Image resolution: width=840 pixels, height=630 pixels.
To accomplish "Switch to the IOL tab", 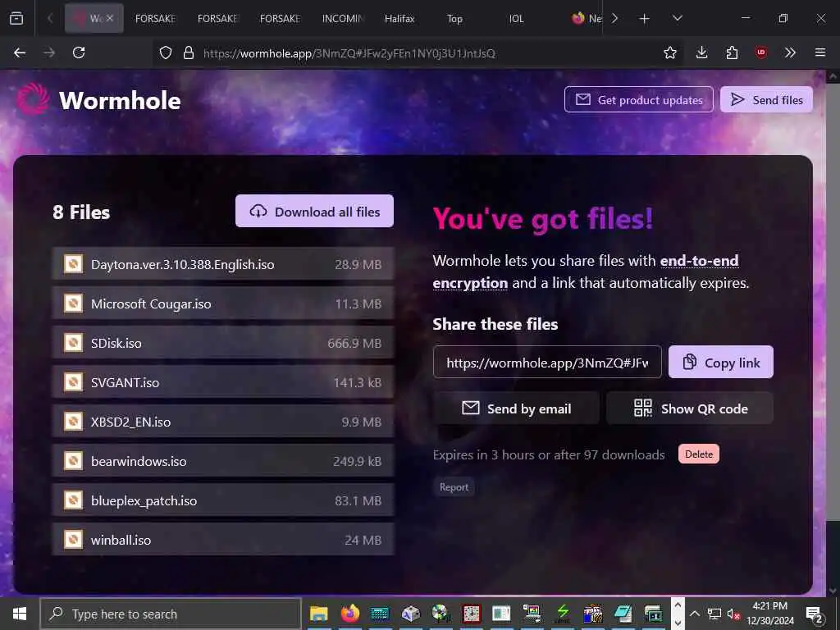I will (517, 19).
